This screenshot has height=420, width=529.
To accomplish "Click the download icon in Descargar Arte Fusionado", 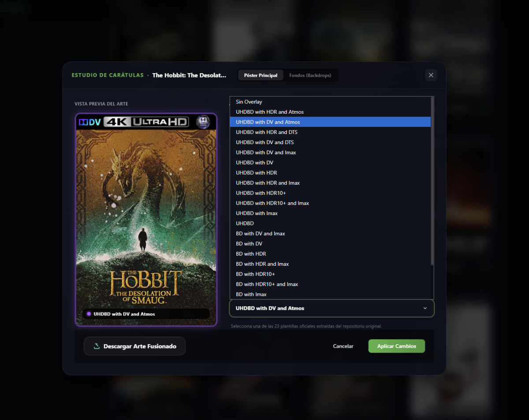I will point(97,346).
